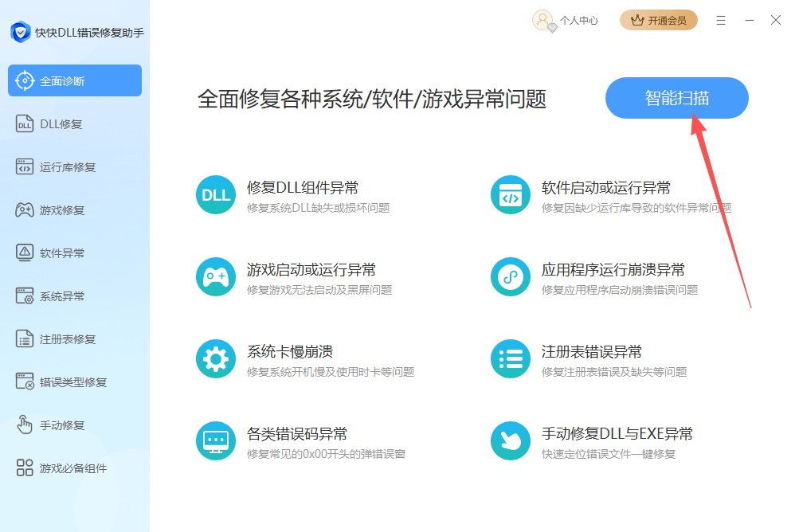Open 游戏必备组件 in the sidebar

coord(72,468)
